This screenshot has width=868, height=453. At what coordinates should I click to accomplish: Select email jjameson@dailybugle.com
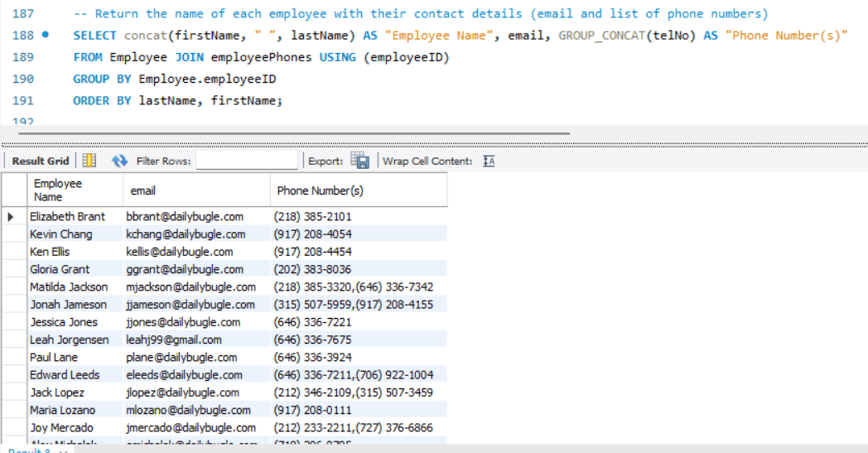[197, 305]
